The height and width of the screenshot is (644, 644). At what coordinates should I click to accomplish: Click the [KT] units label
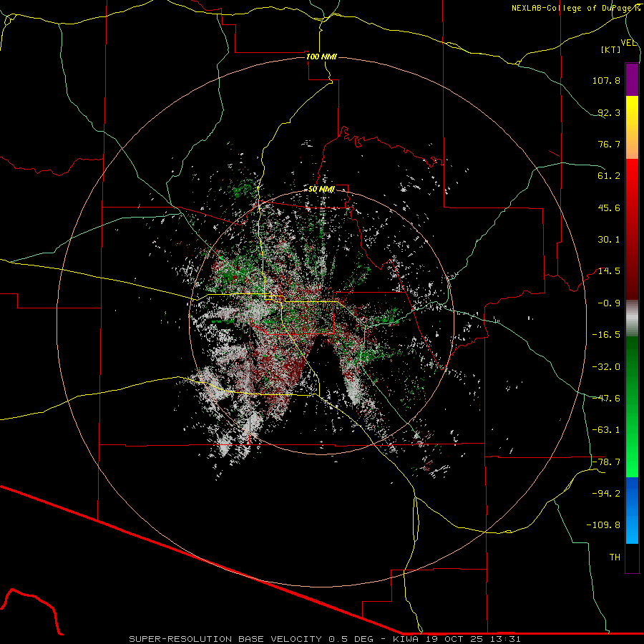tap(611, 49)
